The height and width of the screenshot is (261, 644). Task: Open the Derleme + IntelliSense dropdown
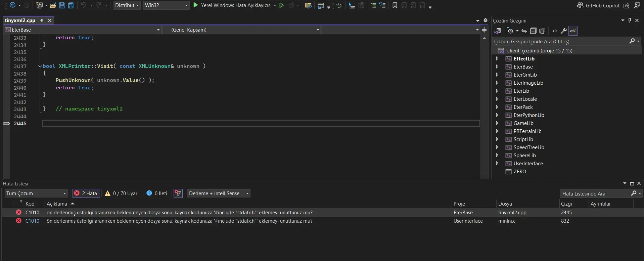tap(219, 193)
